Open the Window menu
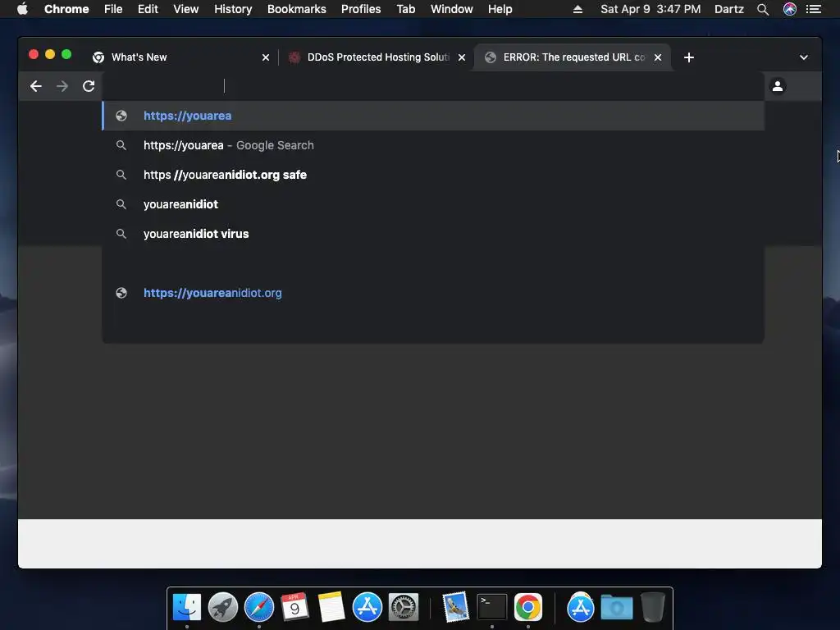 [x=452, y=9]
